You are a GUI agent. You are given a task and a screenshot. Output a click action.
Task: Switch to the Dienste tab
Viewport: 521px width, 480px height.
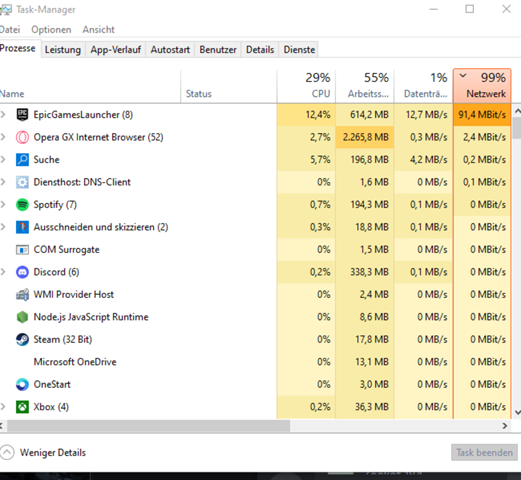(299, 50)
